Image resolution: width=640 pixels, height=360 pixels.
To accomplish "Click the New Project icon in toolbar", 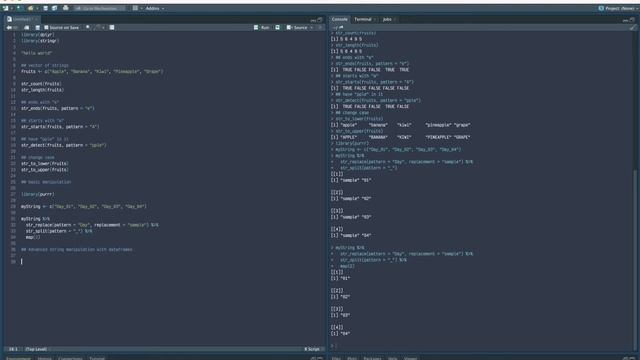I will click(x=19, y=8).
